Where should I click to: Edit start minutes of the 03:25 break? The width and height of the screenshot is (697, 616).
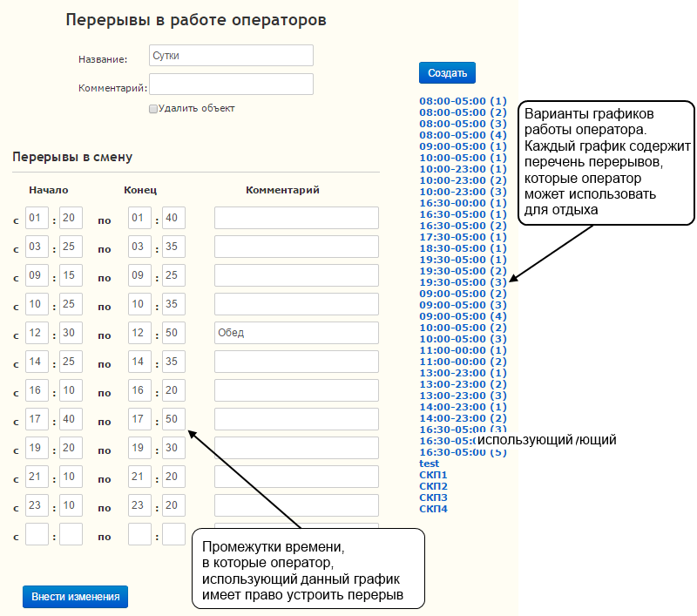(x=71, y=247)
